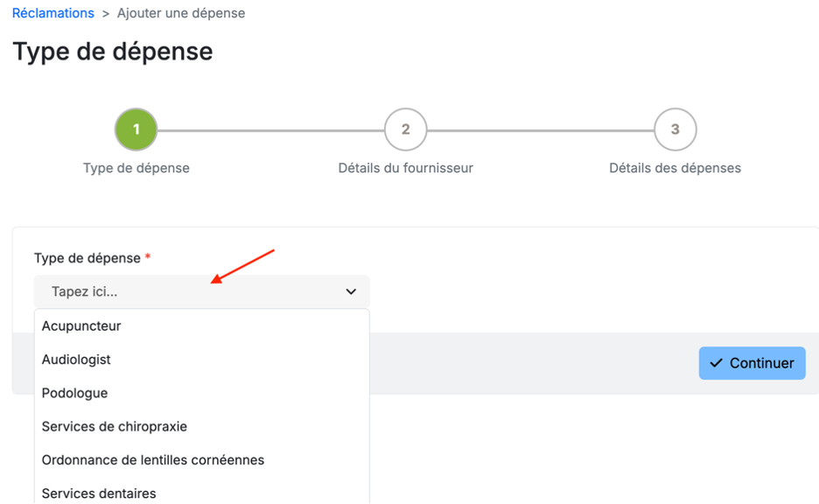This screenshot has width=819, height=504.
Task: Select Acupuncteur from the dropdown list
Action: tap(81, 326)
